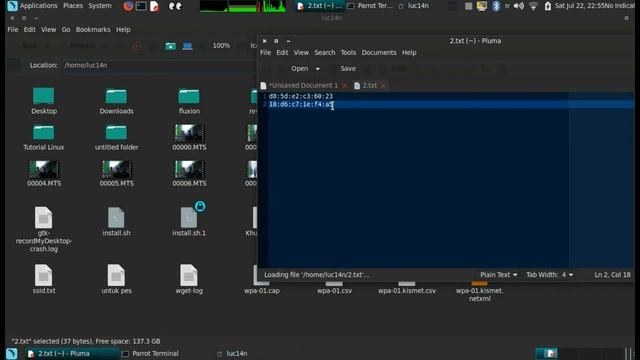
Task: Switch to Parrot Terminal in bottom taskbar
Action: pyautogui.click(x=155, y=354)
